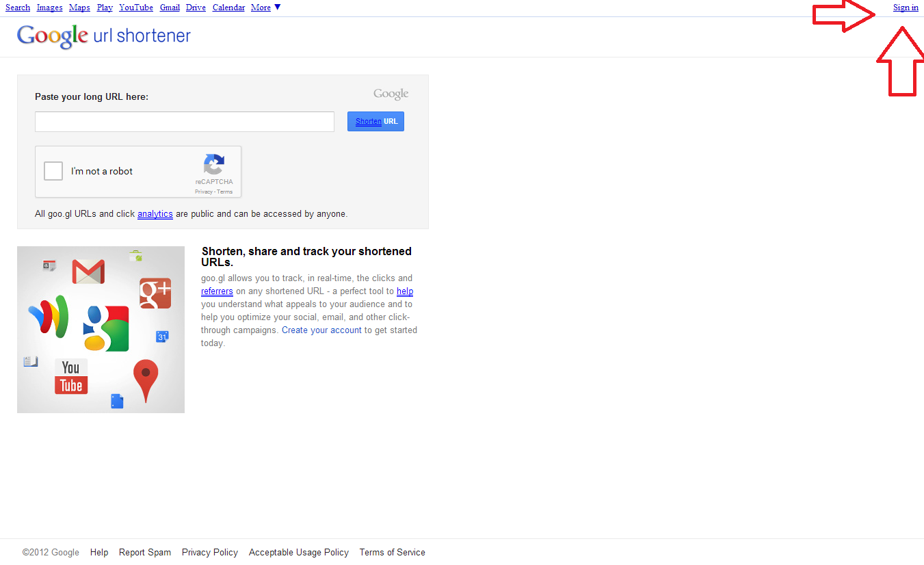
Task: Open the analytics link
Action: [x=155, y=214]
